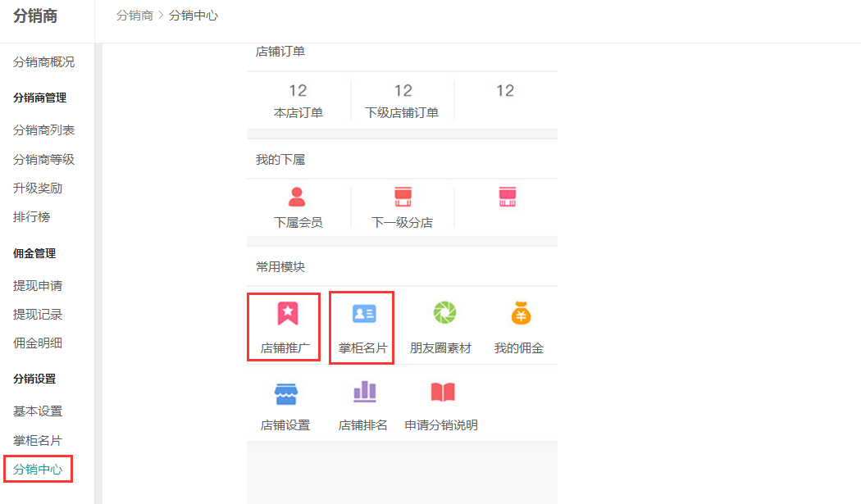Click 分销商 in the breadcrumb
Screen dimensions: 861x504
point(134,16)
